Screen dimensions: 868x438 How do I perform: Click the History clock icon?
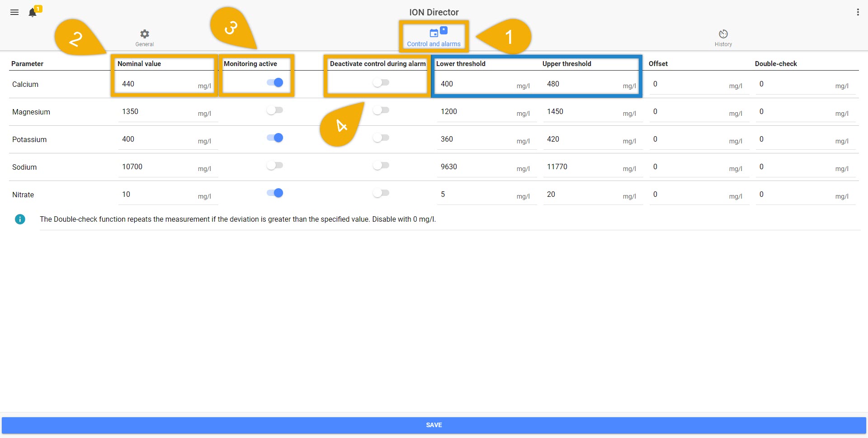723,34
